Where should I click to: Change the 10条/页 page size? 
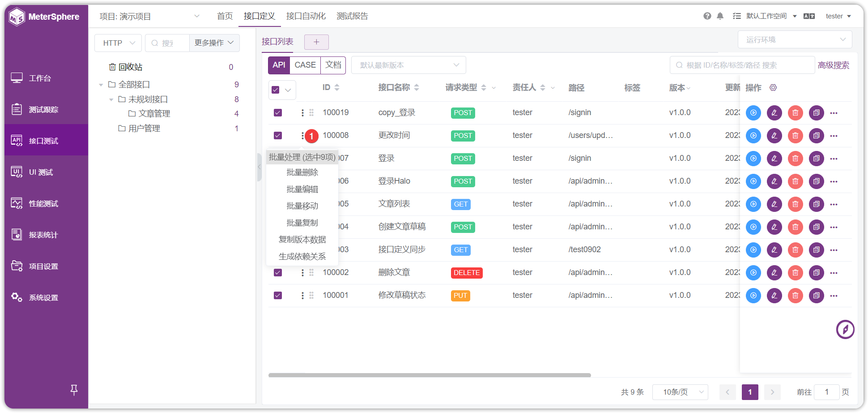[680, 392]
